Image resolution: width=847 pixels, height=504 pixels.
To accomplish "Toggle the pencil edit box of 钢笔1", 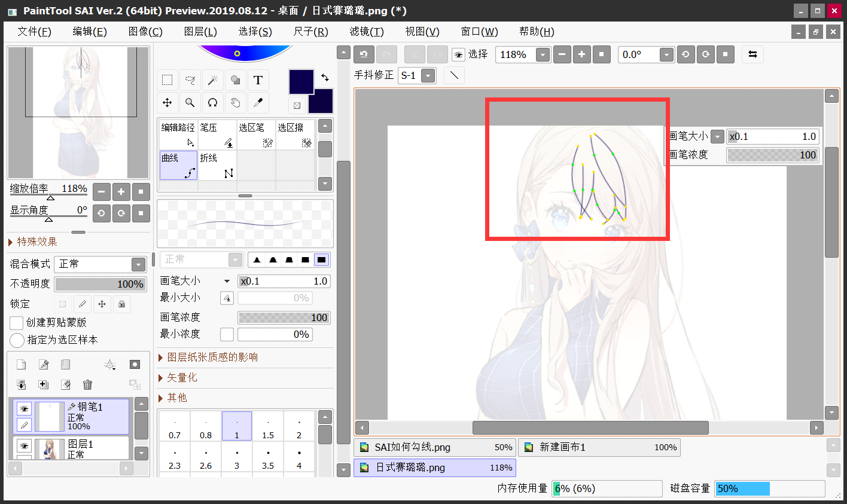I will [x=24, y=425].
